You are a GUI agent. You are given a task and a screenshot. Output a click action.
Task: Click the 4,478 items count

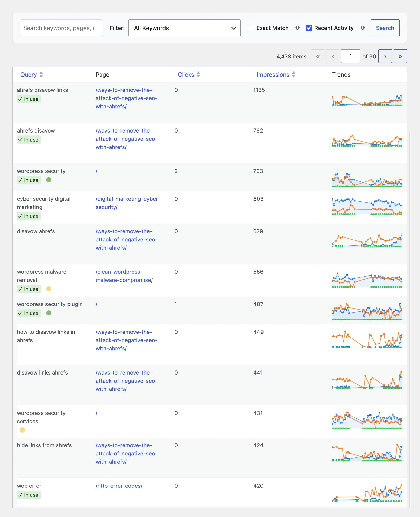[x=291, y=56]
